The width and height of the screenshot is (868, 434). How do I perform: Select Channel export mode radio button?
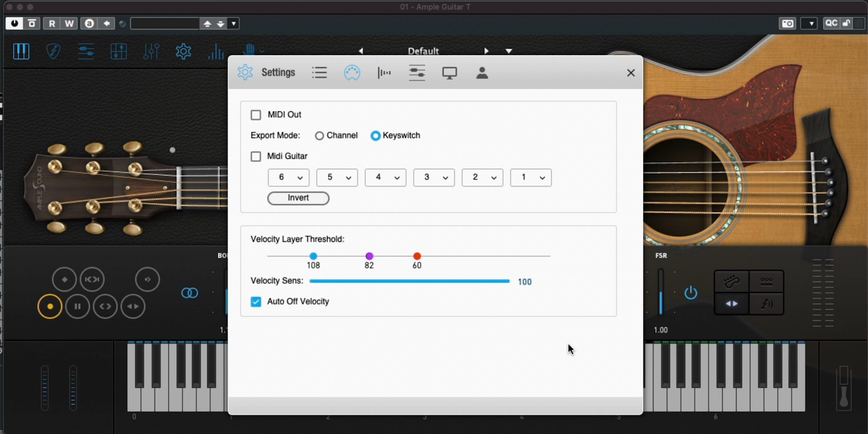point(319,136)
